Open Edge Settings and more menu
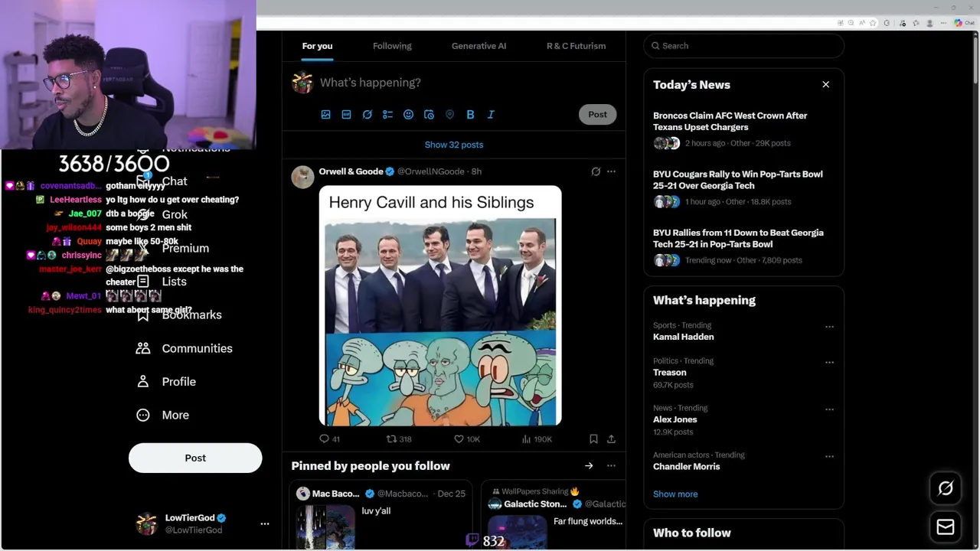The width and height of the screenshot is (980, 551). (x=943, y=23)
